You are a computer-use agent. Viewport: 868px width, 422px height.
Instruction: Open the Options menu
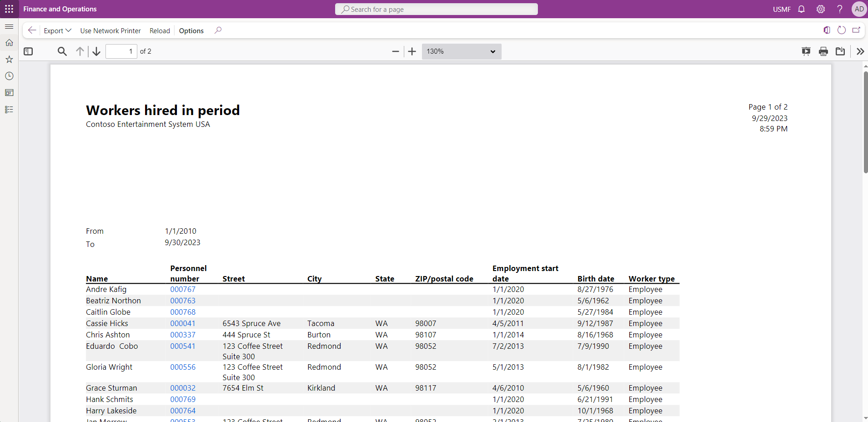point(191,30)
